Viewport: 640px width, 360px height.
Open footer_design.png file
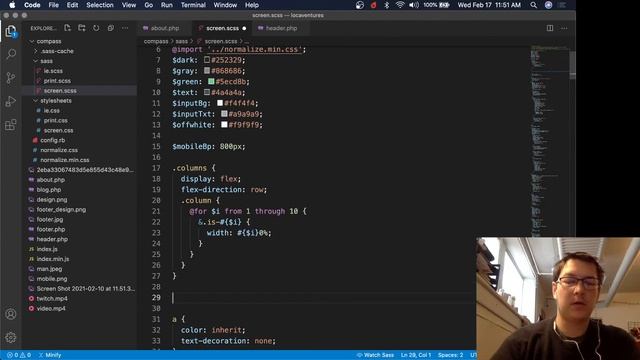[x=61, y=209]
